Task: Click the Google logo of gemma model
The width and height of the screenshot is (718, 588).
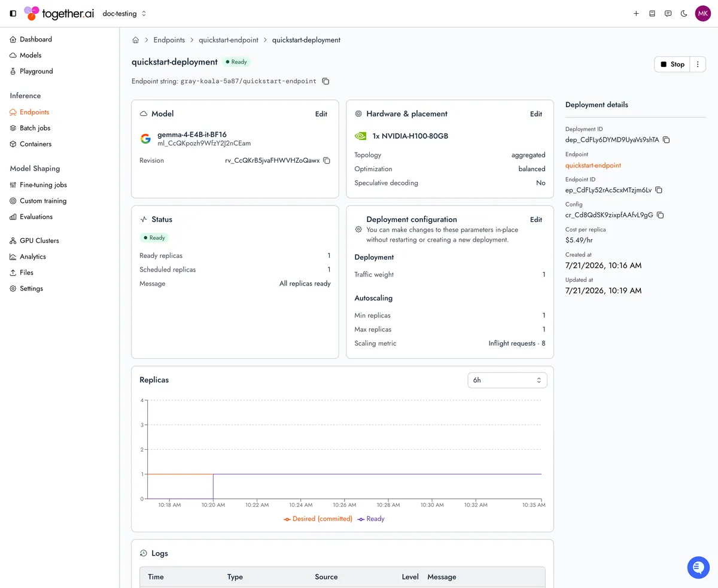Action: [145, 139]
